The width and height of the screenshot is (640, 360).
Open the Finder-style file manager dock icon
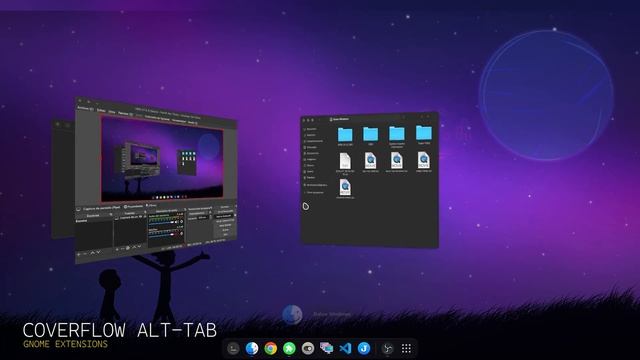(x=252, y=348)
